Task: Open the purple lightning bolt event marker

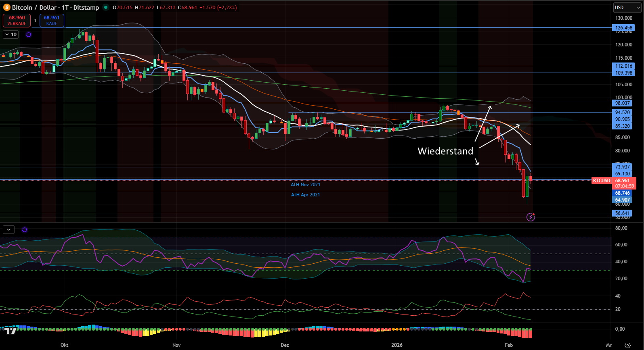Action: pyautogui.click(x=531, y=217)
